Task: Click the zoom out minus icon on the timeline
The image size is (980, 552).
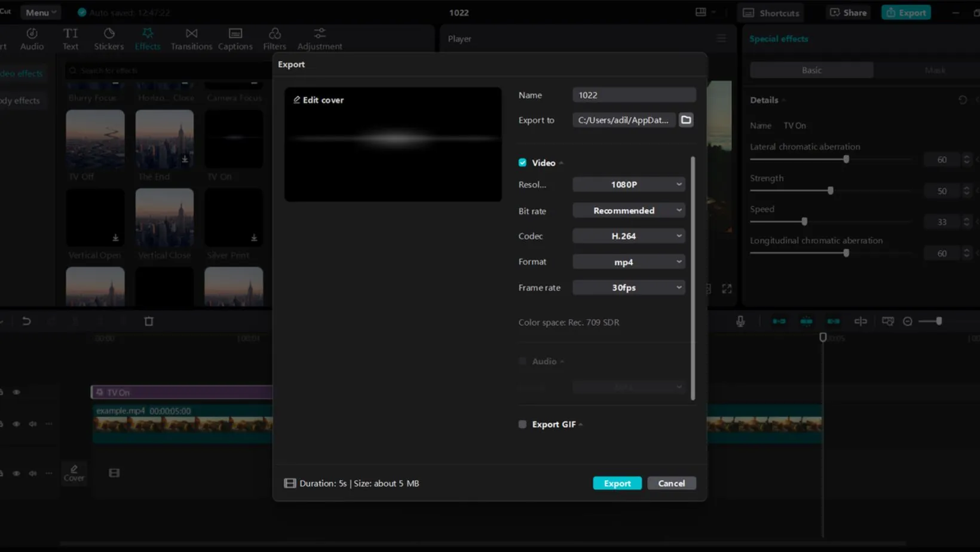Action: [x=908, y=321]
